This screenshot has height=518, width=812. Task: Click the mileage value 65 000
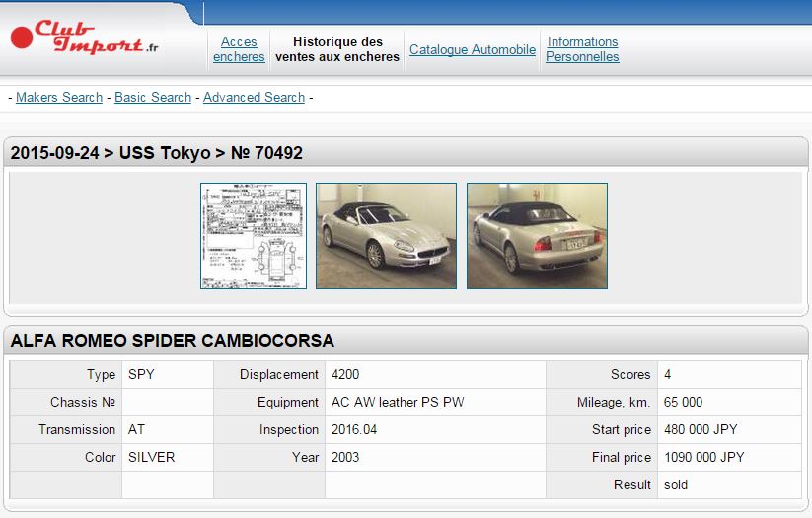[x=683, y=402]
